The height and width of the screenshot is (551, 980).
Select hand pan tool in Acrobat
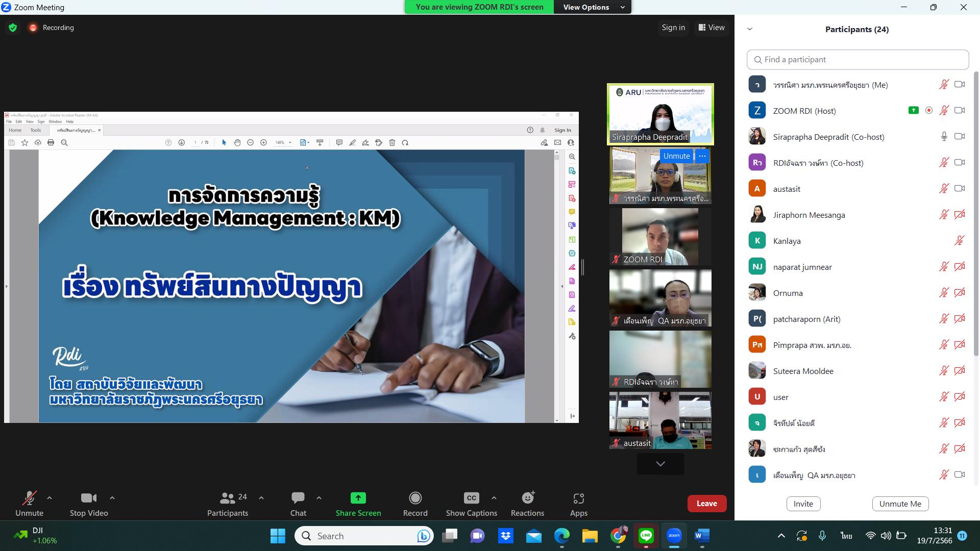tap(237, 143)
